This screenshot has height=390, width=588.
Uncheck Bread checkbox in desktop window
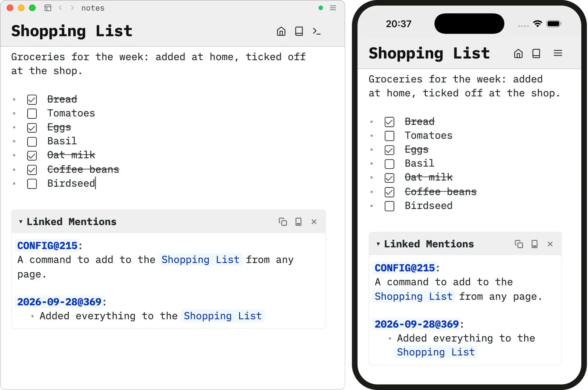[32, 100]
